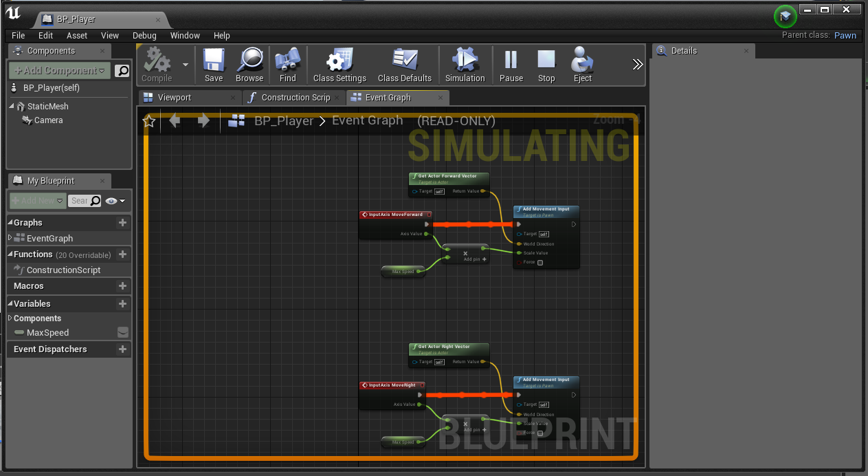Open the Pawn parent class link
The width and height of the screenshot is (868, 476).
pyautogui.click(x=845, y=35)
